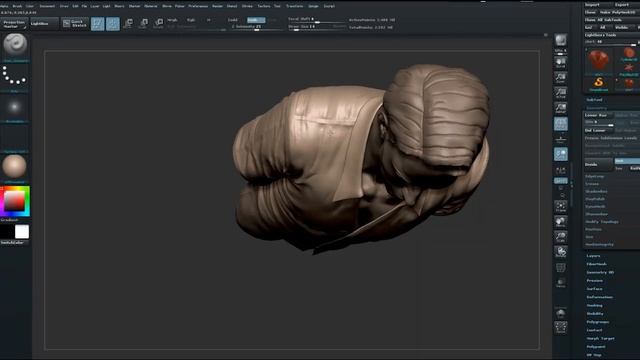The width and height of the screenshot is (640, 360).
Task: Enable Rgb painting mode
Action: click(x=191, y=20)
